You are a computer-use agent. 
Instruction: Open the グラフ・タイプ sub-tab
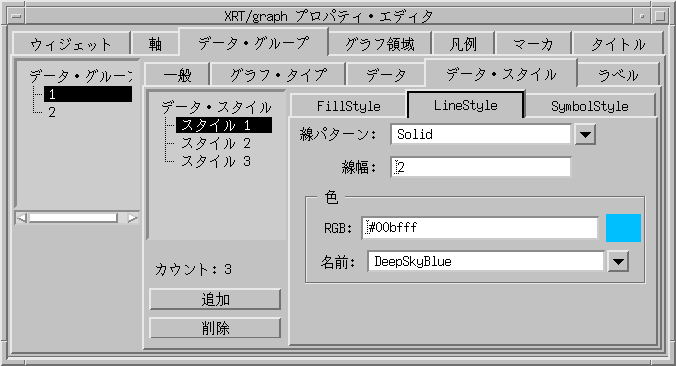(278, 75)
